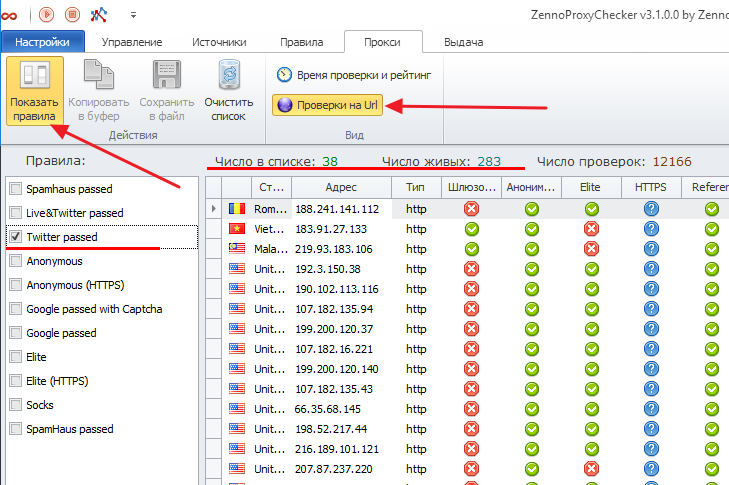Screen dimensions: 729x485
Task: Click the Start (play) icon in title bar
Action: click(45, 14)
